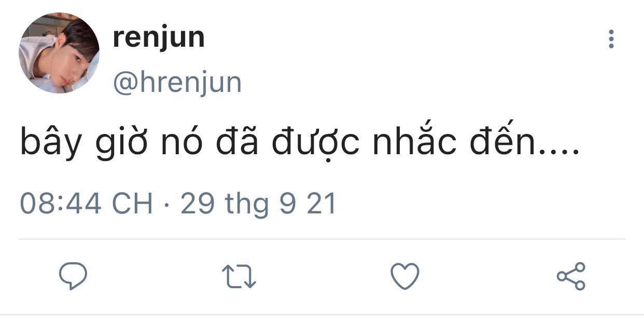Open the reply speech bubble icon
The image size is (644, 324).
(73, 276)
